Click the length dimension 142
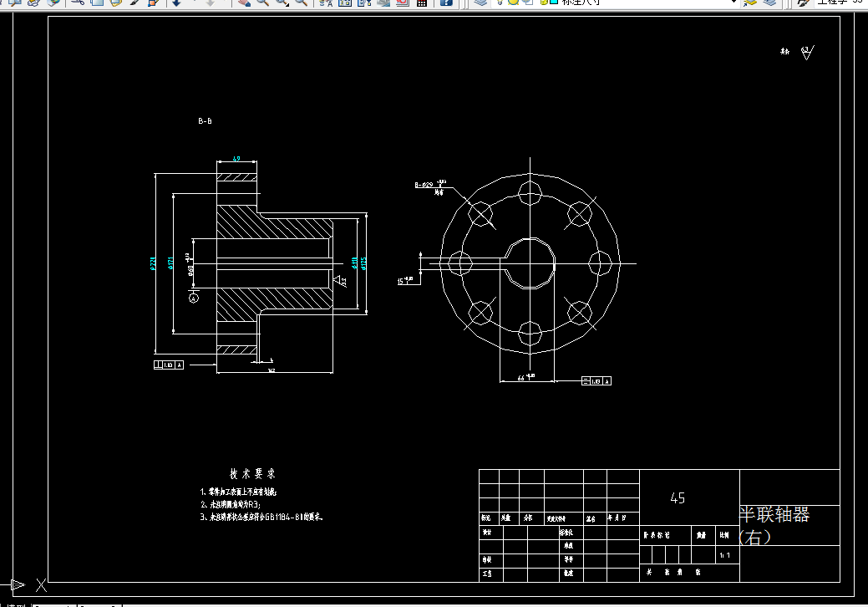The height and width of the screenshot is (607, 868). point(272,370)
